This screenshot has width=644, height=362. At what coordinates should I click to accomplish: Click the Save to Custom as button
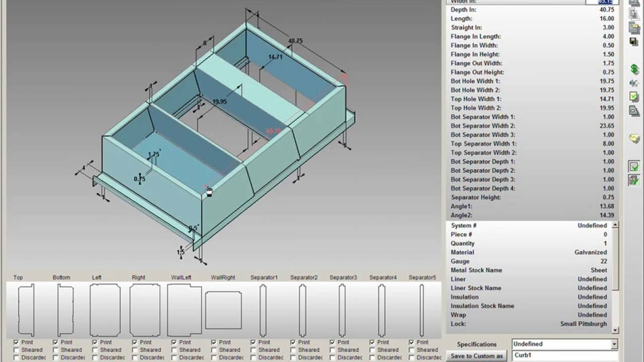point(477,356)
